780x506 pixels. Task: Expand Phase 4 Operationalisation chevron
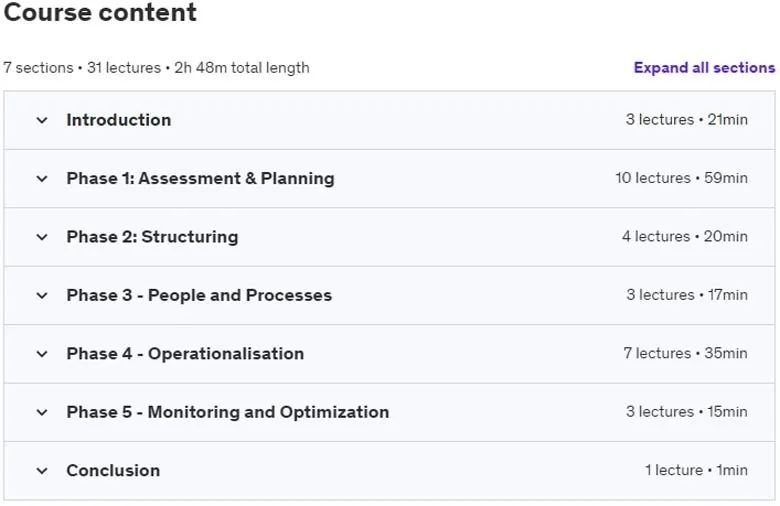(x=42, y=354)
